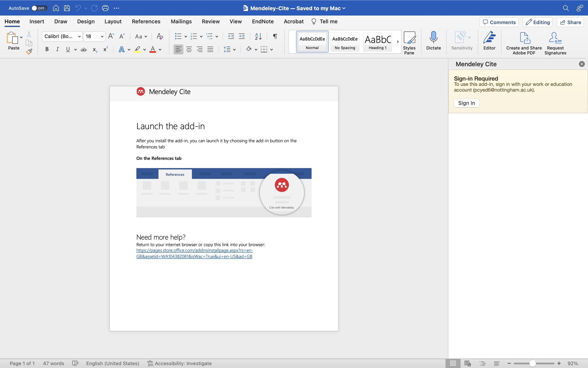Image resolution: width=588 pixels, height=368 pixels.
Task: Search the document with the magnifier icon
Action: coord(566,8)
